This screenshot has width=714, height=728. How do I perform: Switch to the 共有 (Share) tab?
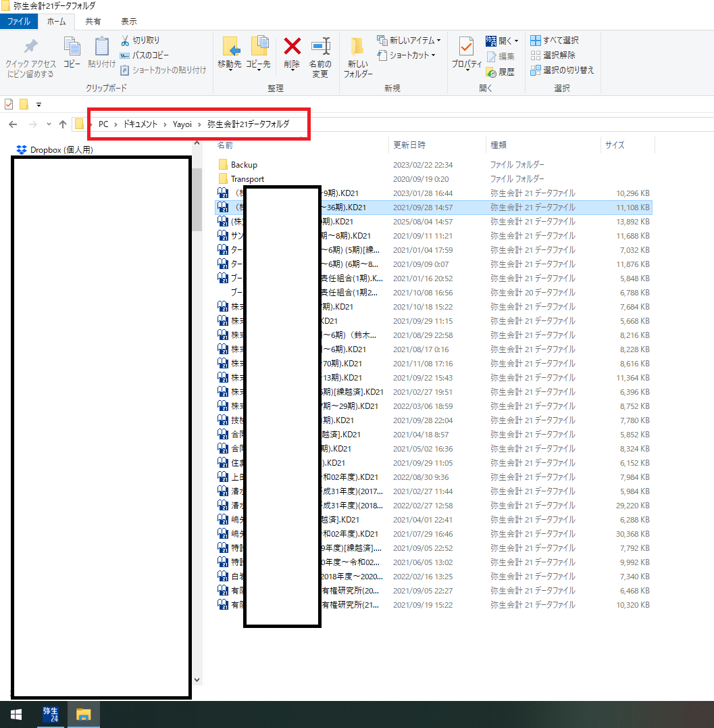93,22
